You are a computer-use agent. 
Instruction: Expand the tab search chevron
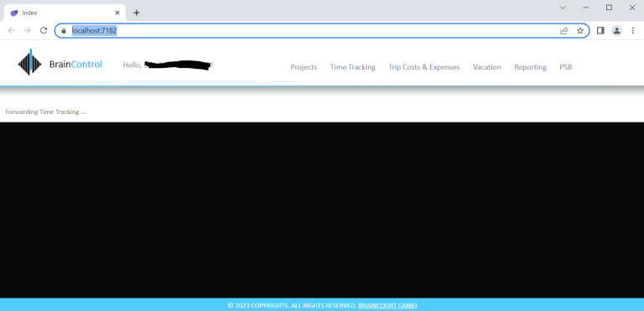pyautogui.click(x=563, y=8)
